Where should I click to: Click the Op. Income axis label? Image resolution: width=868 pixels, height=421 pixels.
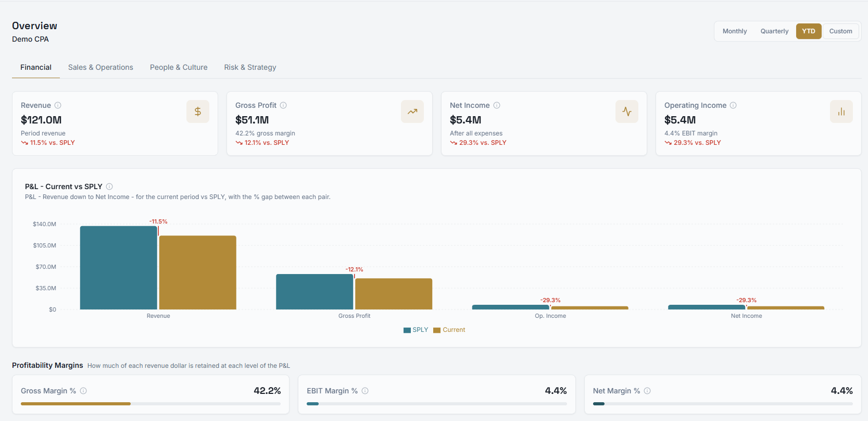(550, 316)
